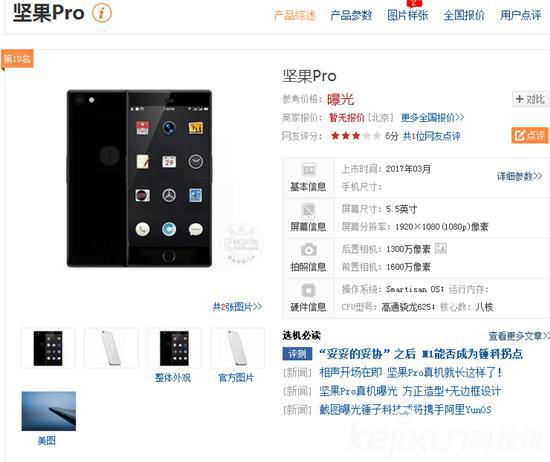Open the 美图 landscape thumbnail
550x462 pixels.
coord(48,411)
